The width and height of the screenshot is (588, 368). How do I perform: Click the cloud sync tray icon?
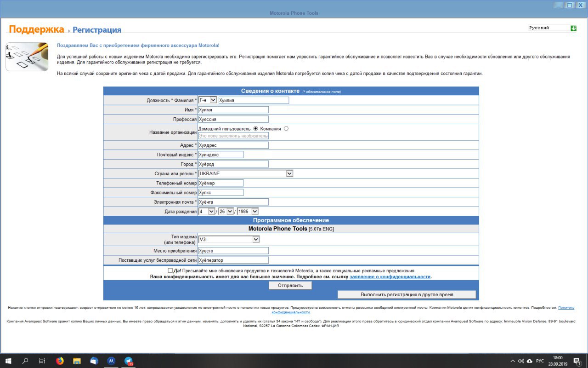pos(530,361)
